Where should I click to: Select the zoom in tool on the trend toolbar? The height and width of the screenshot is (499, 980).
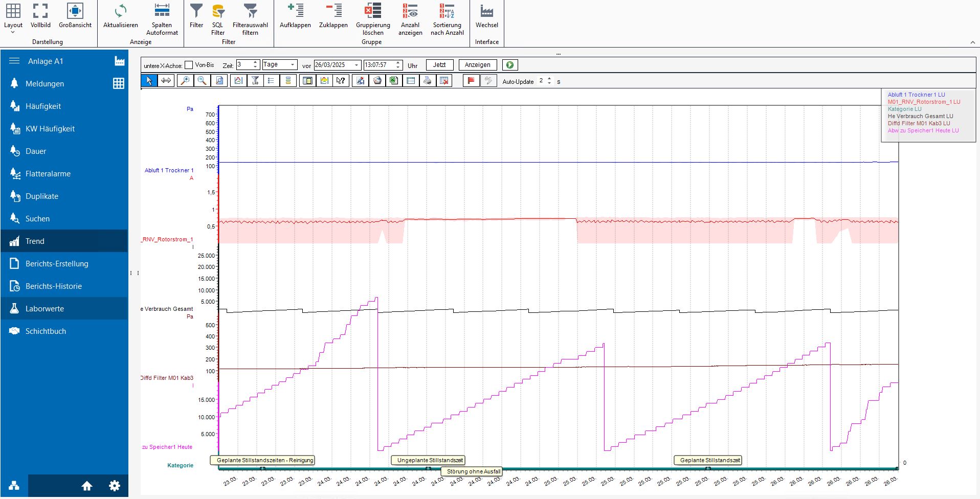tap(185, 80)
